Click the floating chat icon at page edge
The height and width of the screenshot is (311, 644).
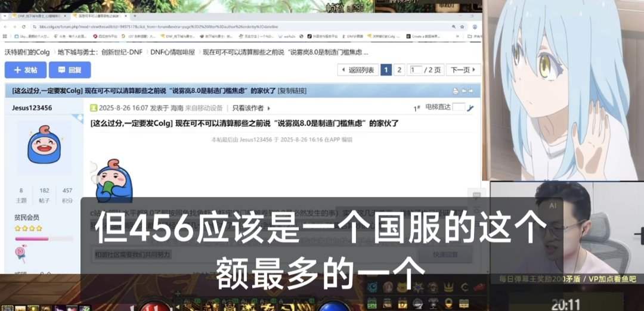476,195
